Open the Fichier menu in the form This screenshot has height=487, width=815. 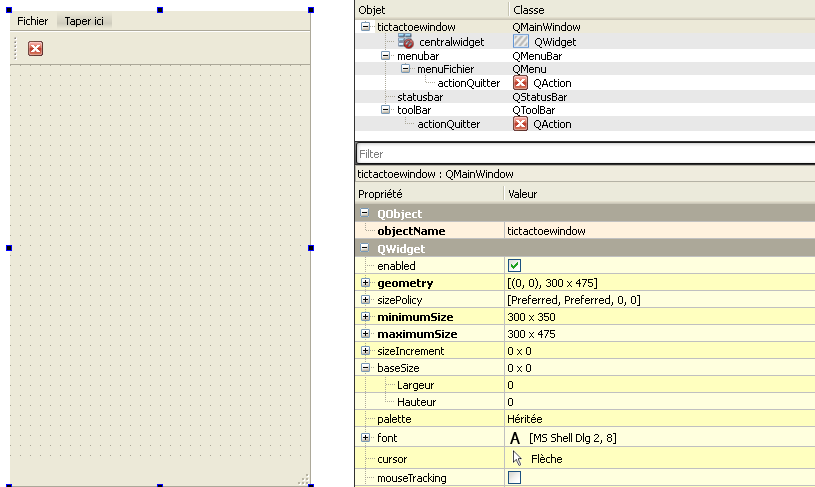[x=32, y=21]
